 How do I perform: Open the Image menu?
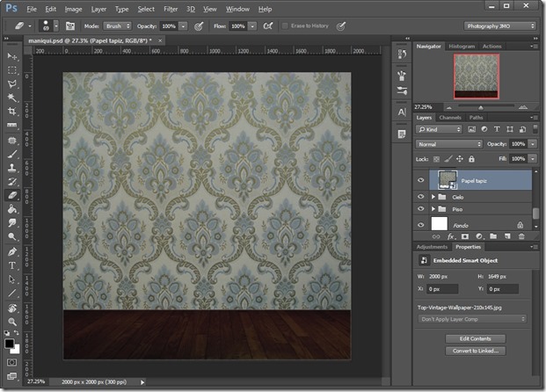tap(74, 9)
